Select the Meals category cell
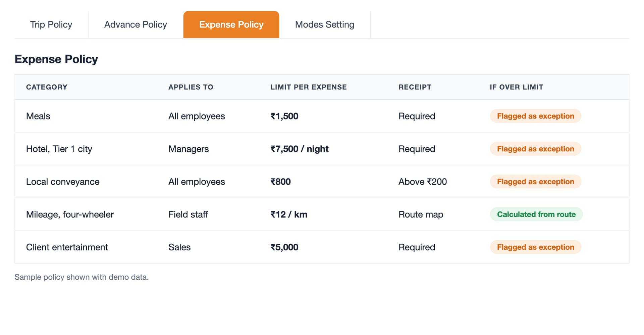 click(38, 116)
